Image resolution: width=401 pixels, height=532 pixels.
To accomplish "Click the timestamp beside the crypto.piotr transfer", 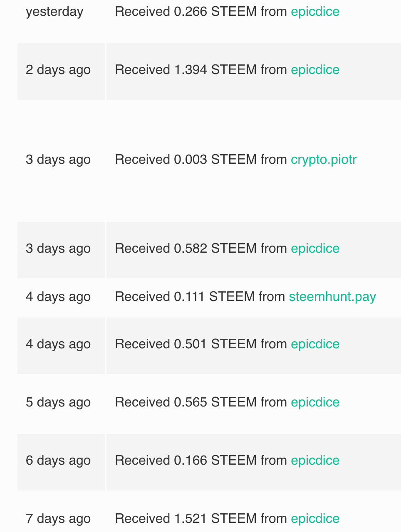I will point(58,160).
